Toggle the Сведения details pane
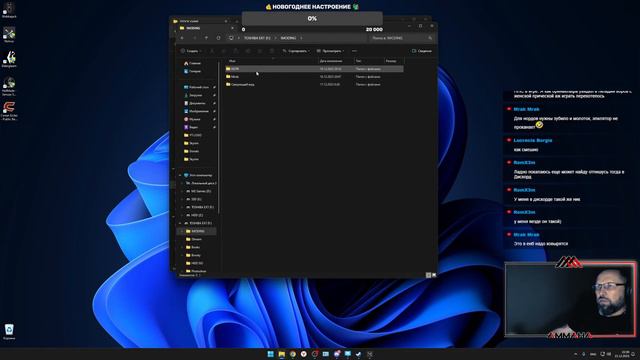The height and width of the screenshot is (360, 640). point(422,51)
